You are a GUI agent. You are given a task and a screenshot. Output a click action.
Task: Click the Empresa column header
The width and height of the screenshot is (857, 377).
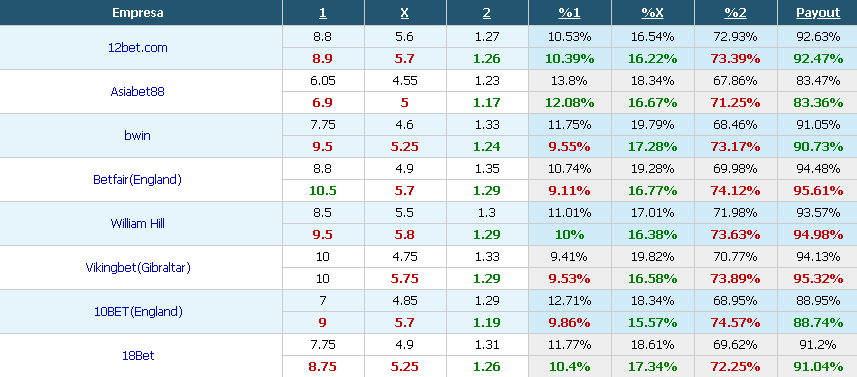pos(138,13)
